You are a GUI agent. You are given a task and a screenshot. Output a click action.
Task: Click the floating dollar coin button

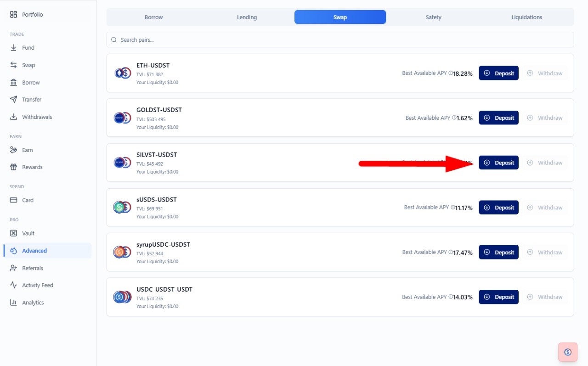[x=568, y=352]
